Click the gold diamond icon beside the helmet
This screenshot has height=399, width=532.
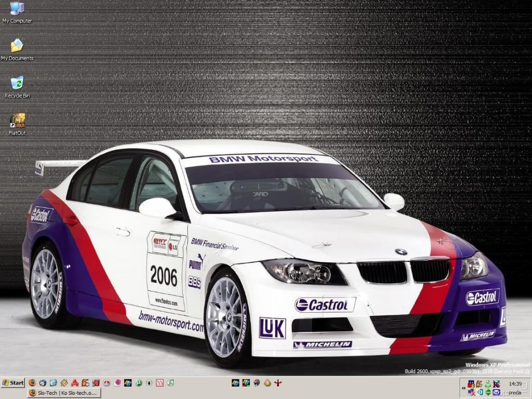pos(268,383)
